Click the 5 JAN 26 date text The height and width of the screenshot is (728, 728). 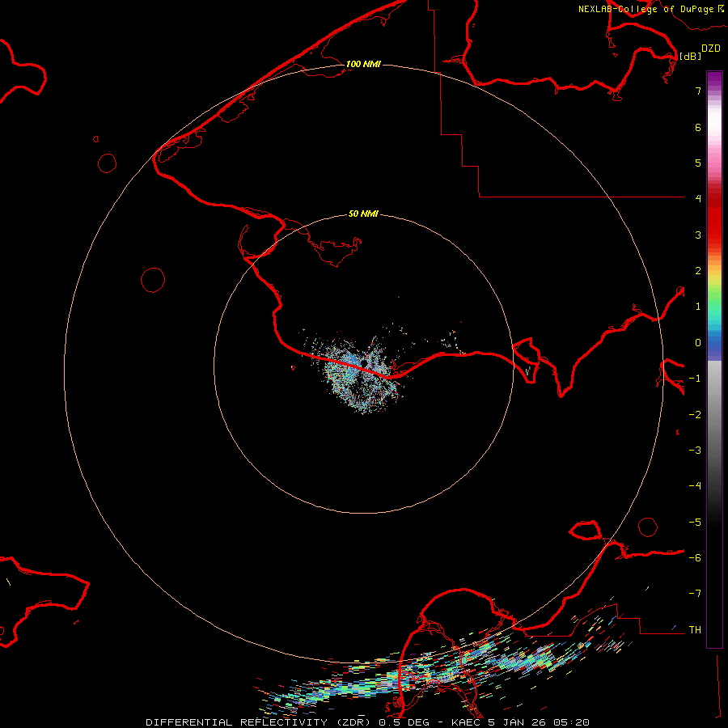tap(516, 722)
